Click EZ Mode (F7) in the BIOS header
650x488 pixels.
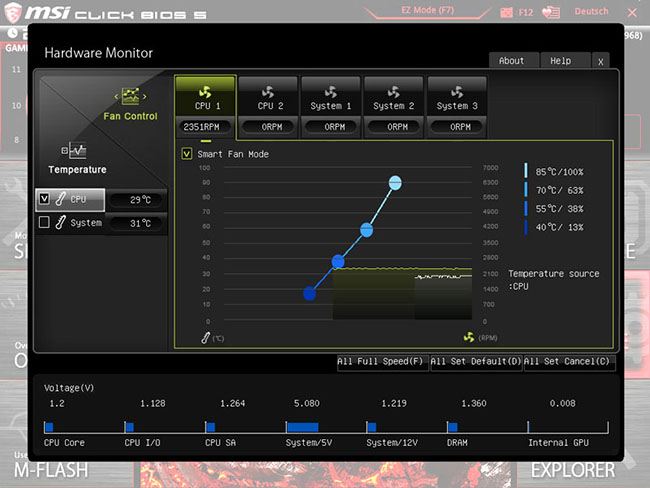coord(427,10)
